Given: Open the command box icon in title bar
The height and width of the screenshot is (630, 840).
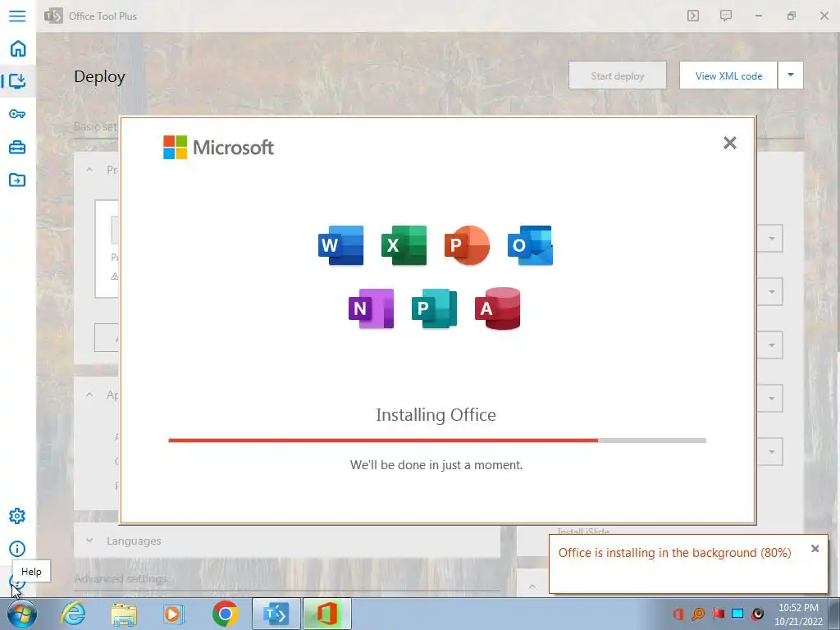Looking at the screenshot, I should pos(692,16).
